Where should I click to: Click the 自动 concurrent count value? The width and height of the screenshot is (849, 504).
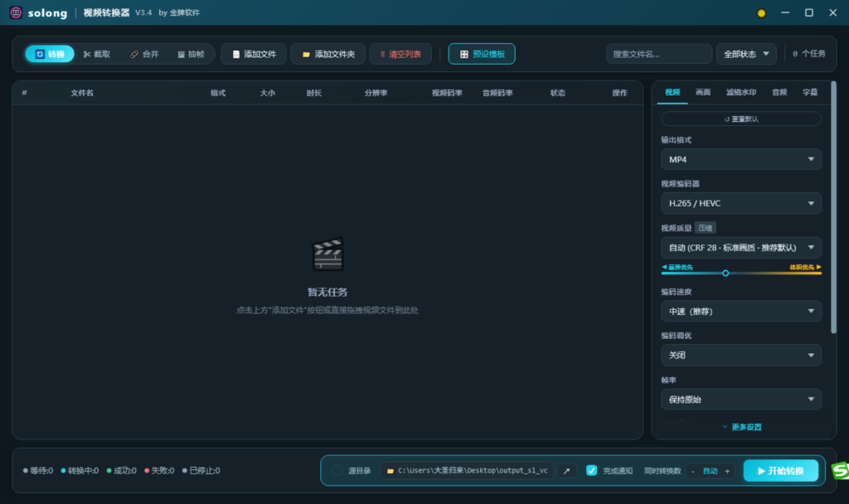coord(710,471)
